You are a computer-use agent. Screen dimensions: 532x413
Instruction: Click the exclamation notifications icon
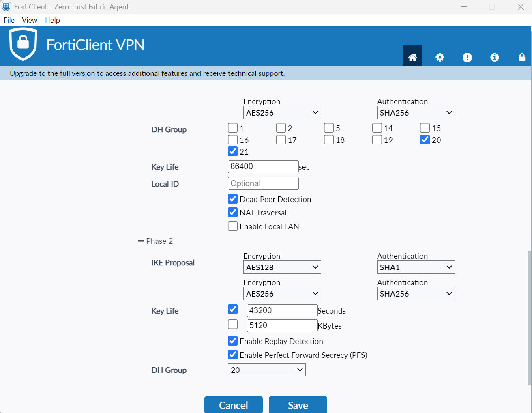point(467,57)
